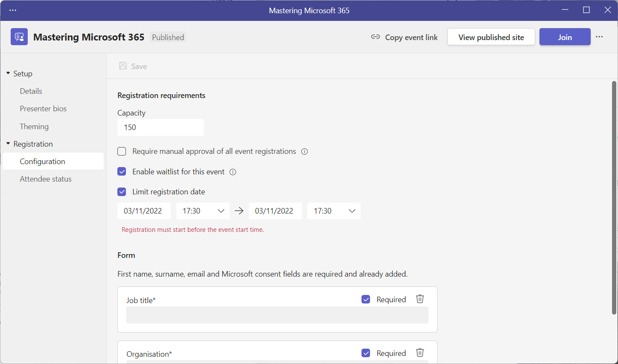Screen dimensions: 618x364
Task: Click the disabled Save icon
Action: 123,65
